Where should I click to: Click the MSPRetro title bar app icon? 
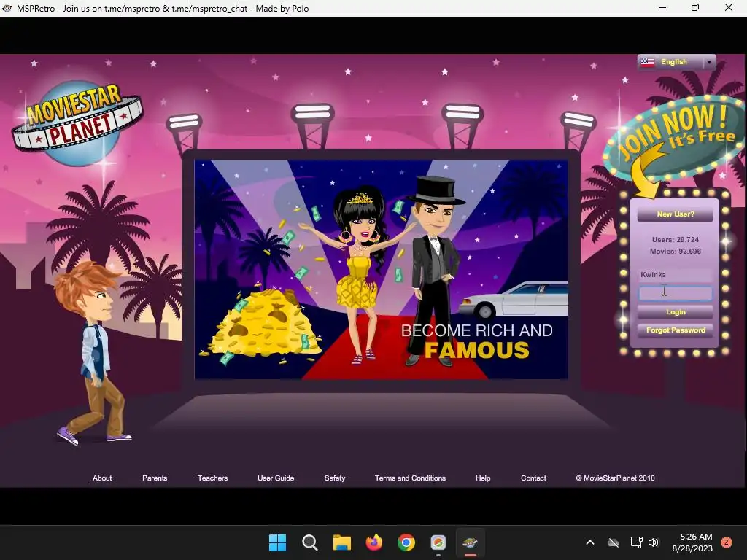pos(7,8)
